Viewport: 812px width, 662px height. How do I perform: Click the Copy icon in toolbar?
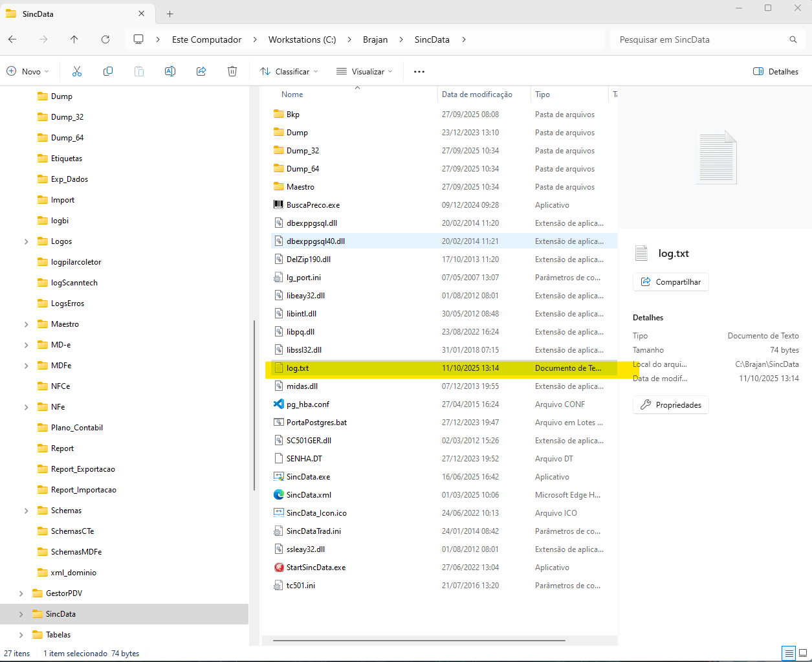click(108, 71)
